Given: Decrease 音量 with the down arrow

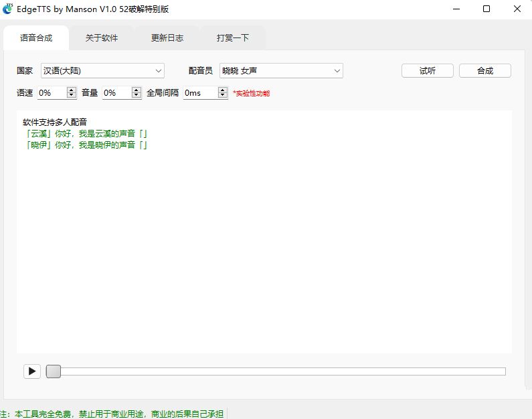Looking at the screenshot, I should (137, 95).
